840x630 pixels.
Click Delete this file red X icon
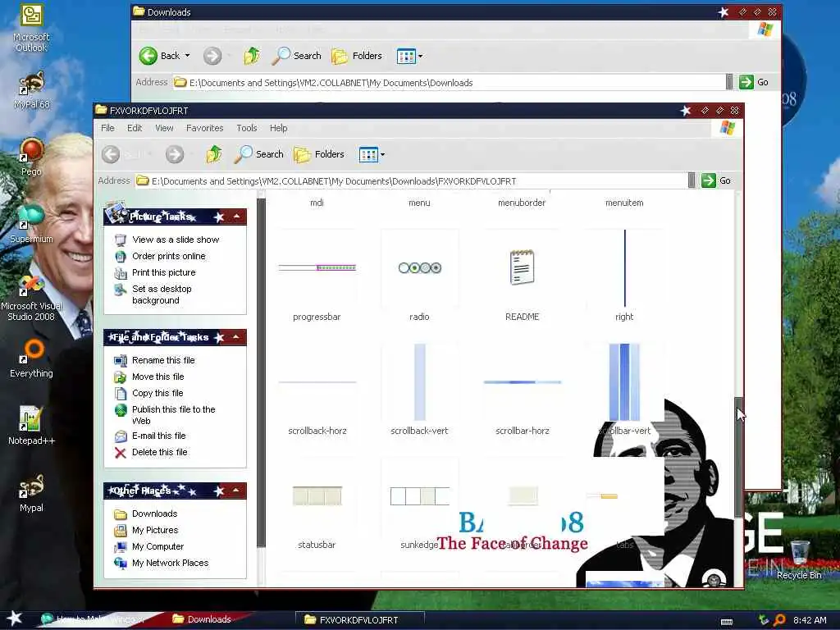pyautogui.click(x=121, y=453)
